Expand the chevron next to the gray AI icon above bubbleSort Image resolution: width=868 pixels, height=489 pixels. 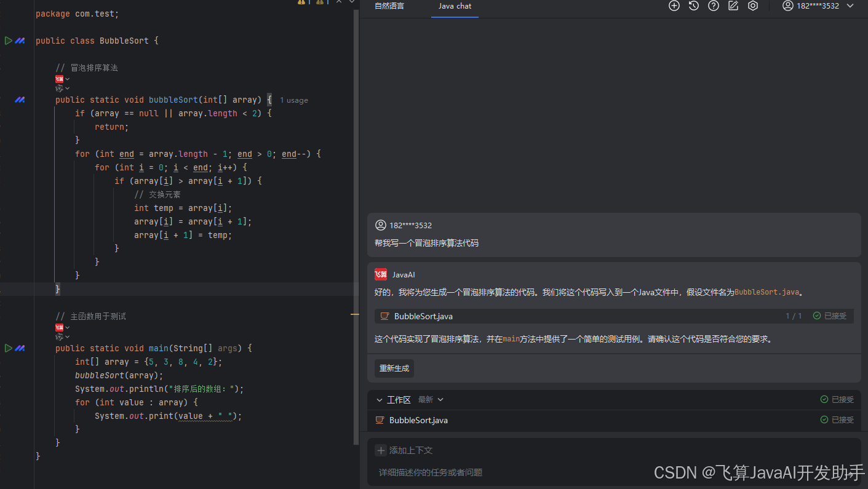click(x=67, y=89)
